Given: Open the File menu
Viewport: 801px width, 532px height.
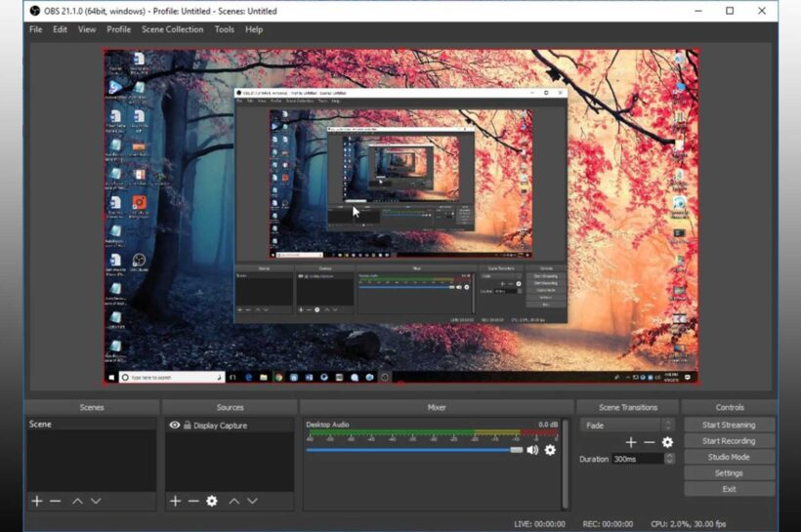Looking at the screenshot, I should pos(36,29).
